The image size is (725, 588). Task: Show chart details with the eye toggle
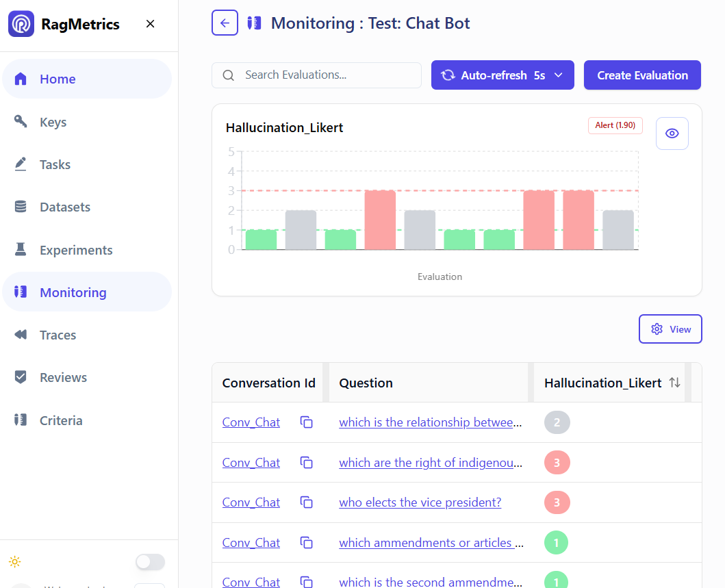pyautogui.click(x=672, y=133)
